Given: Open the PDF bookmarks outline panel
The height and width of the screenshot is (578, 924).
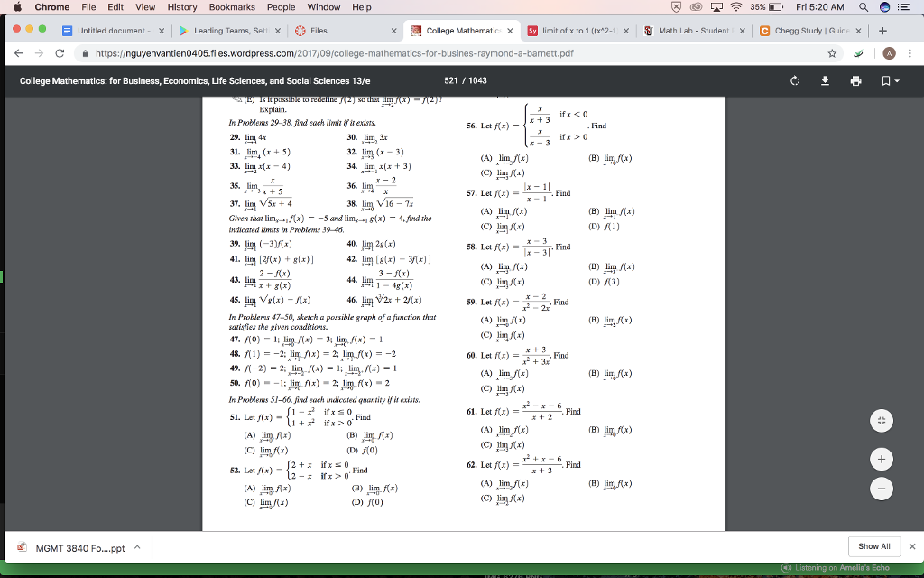Looking at the screenshot, I should 886,81.
